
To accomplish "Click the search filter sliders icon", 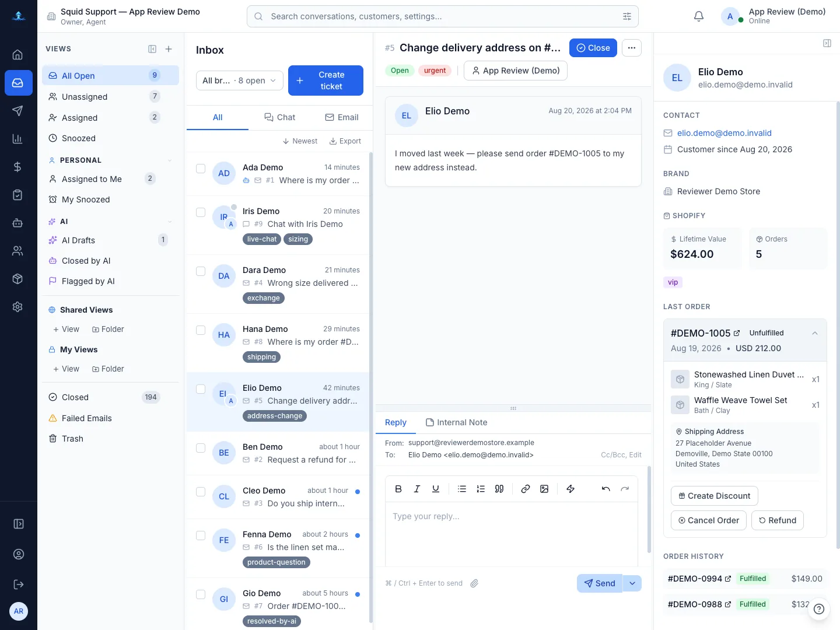I will 627,16.
